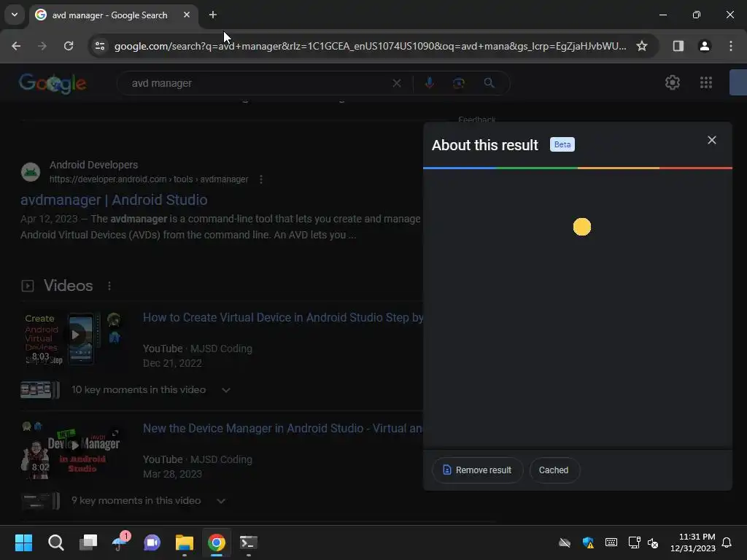Image resolution: width=747 pixels, height=560 pixels.
Task: Click the Beta badge in the panel
Action: (562, 144)
